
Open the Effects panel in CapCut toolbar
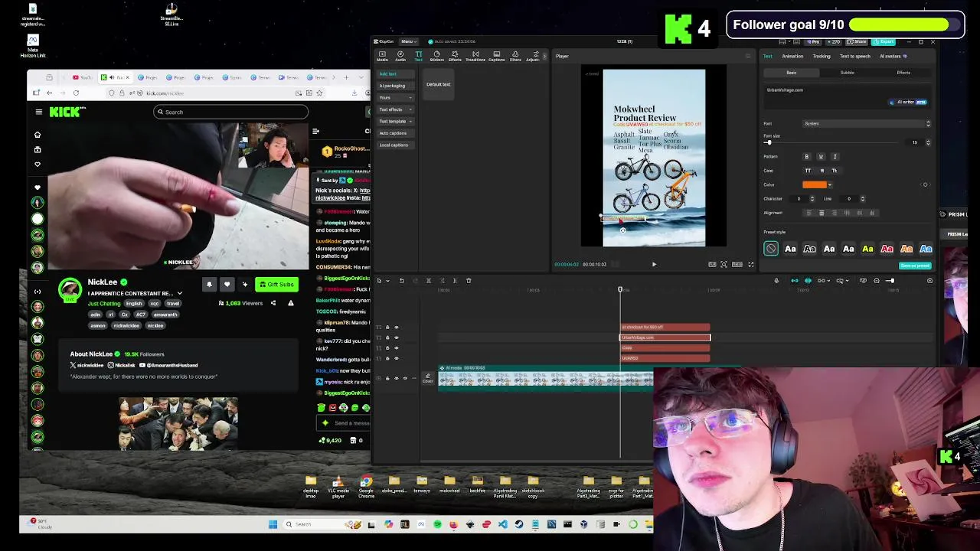[x=455, y=56]
